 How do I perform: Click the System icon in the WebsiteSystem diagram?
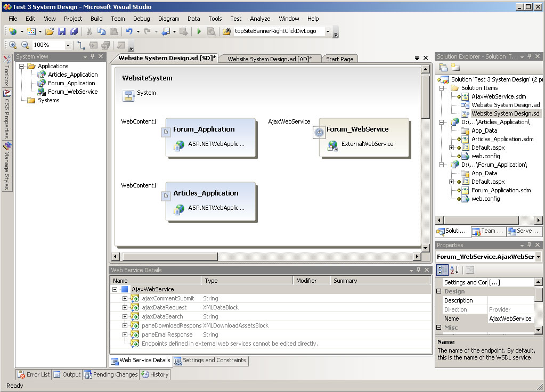pyautogui.click(x=128, y=95)
